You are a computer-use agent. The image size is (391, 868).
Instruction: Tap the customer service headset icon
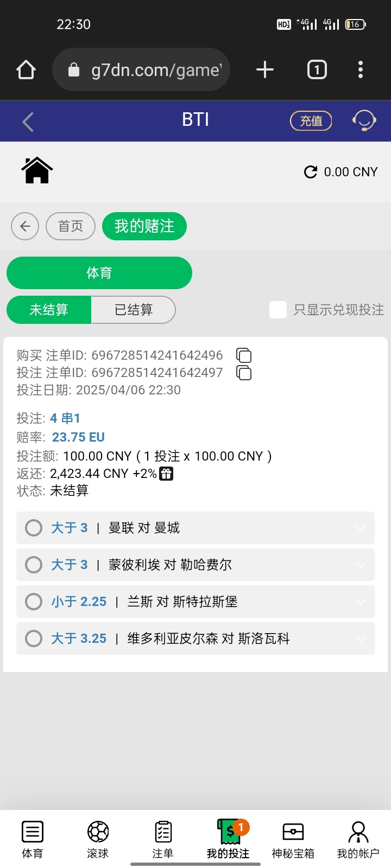(x=364, y=120)
